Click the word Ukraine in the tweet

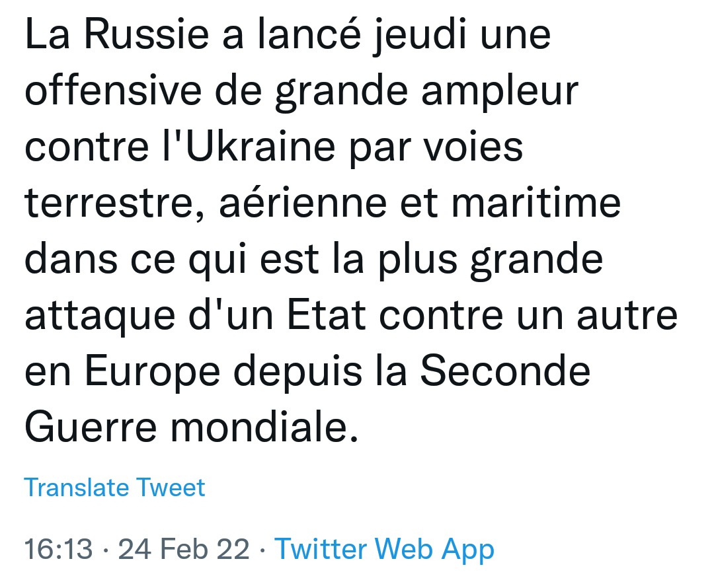pyautogui.click(x=260, y=147)
